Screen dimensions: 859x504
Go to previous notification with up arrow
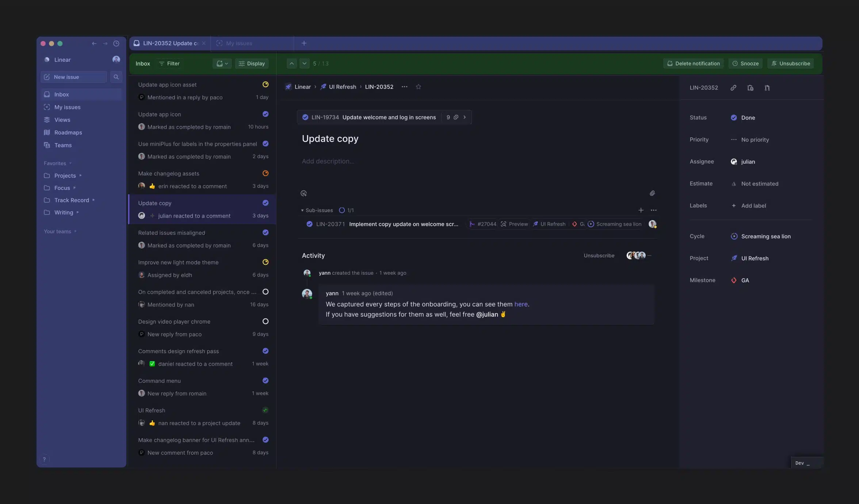(x=291, y=63)
